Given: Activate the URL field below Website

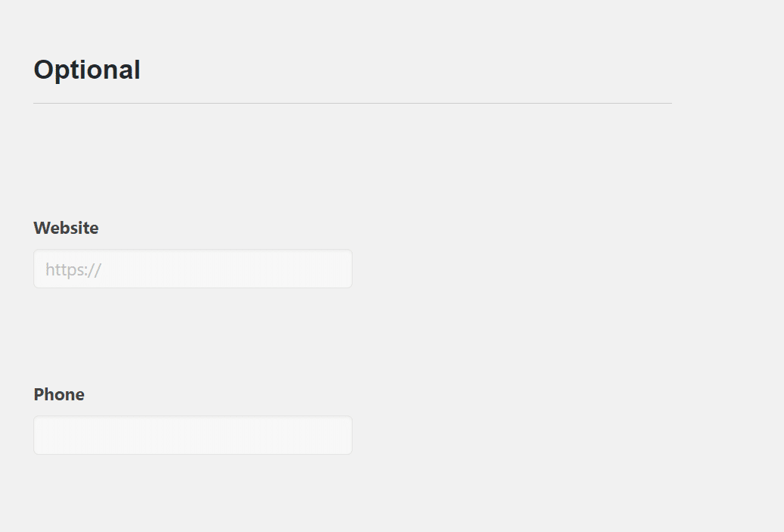Looking at the screenshot, I should [193, 269].
